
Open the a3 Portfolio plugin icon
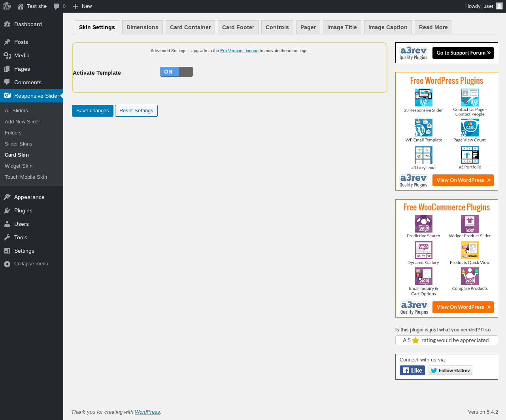coord(470,155)
